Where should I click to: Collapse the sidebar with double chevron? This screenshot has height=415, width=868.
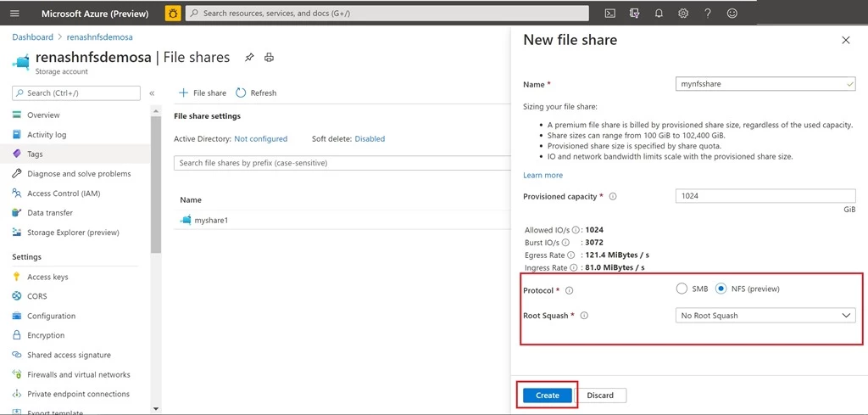click(x=152, y=93)
